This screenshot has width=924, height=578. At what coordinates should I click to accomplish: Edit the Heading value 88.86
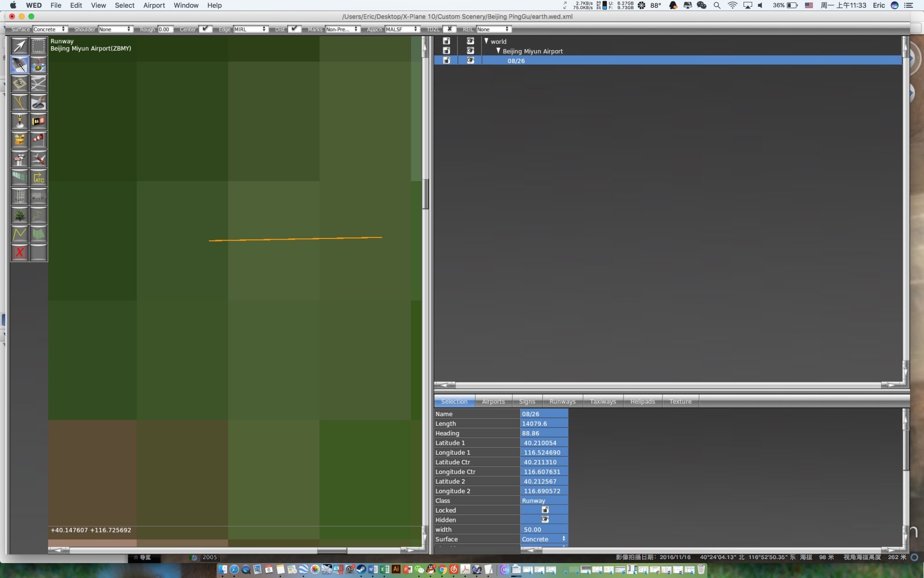coord(544,433)
